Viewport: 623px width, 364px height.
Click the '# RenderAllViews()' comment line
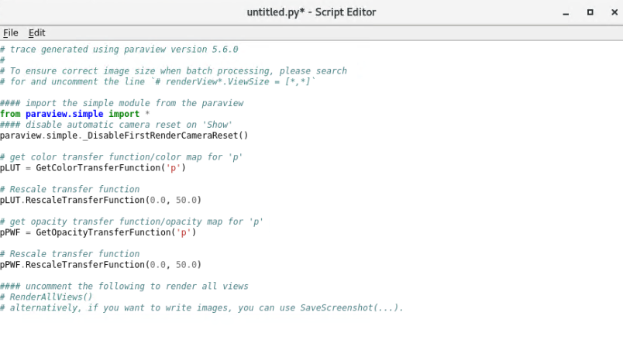coord(46,297)
